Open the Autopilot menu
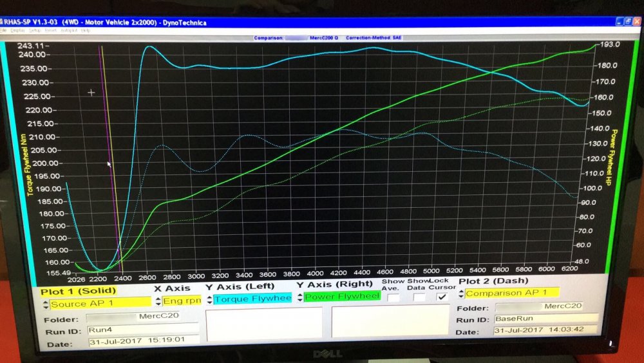The height and width of the screenshot is (363, 644). (x=69, y=30)
